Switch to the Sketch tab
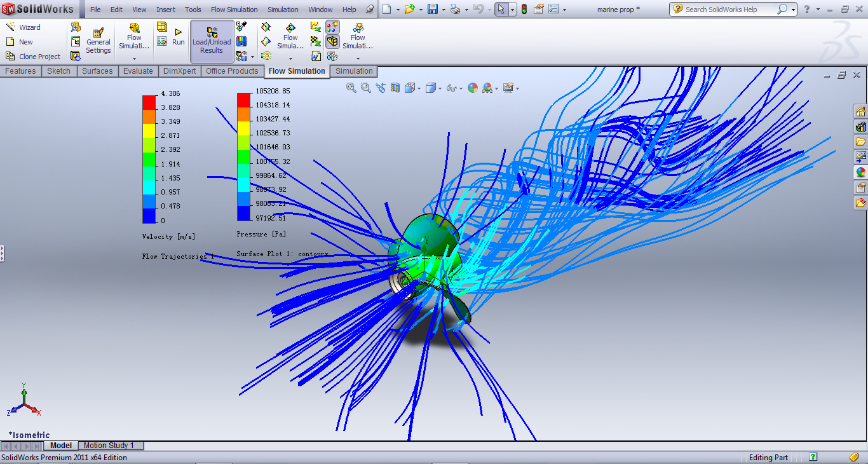The height and width of the screenshot is (464, 868). click(58, 71)
